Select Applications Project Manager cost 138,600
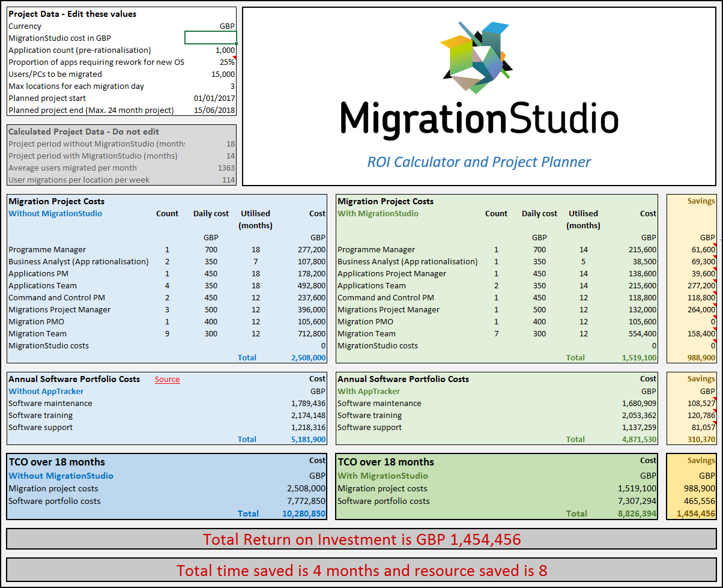This screenshot has width=723, height=588. (x=643, y=274)
